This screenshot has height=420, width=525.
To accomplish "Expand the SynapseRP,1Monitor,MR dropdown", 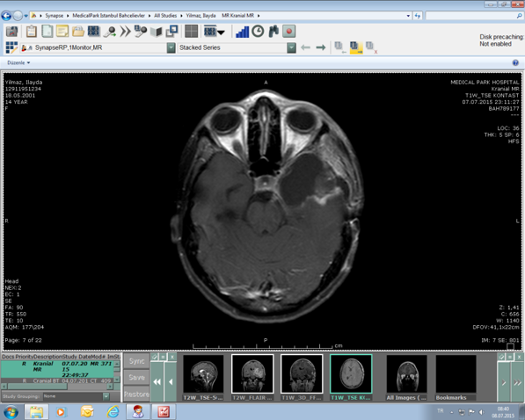I will (171, 47).
